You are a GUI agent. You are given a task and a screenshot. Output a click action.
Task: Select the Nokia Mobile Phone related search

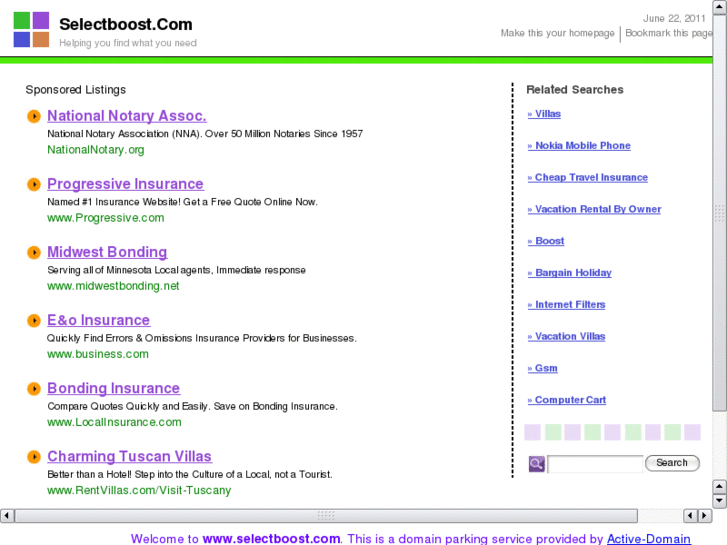pos(579,146)
